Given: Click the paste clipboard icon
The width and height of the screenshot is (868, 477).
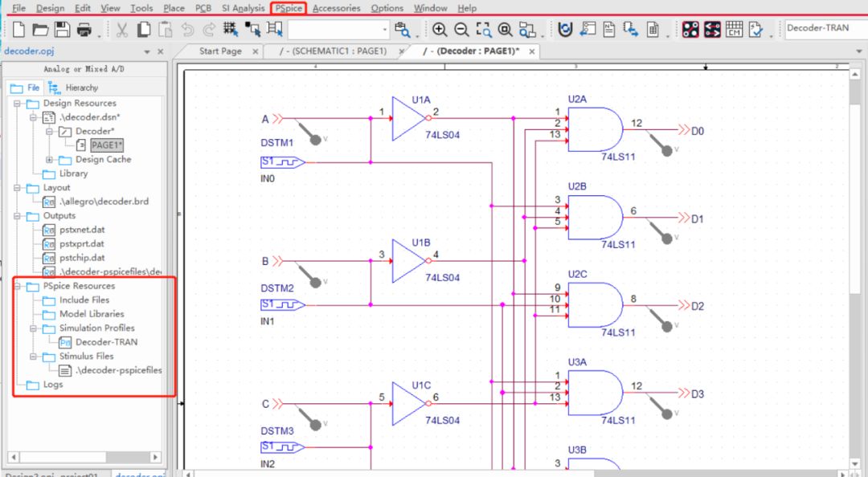Looking at the screenshot, I should 166,30.
